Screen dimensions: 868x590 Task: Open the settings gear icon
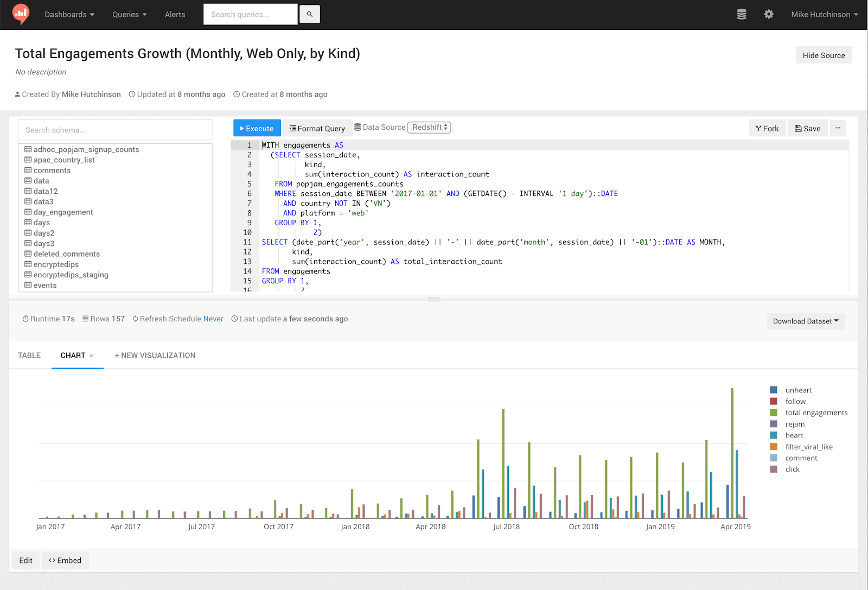(x=768, y=15)
